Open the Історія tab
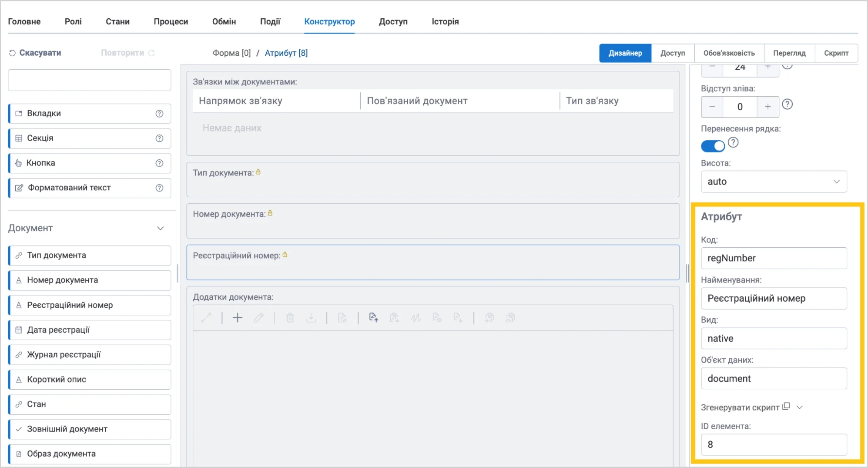This screenshot has height=468, width=868. (445, 21)
